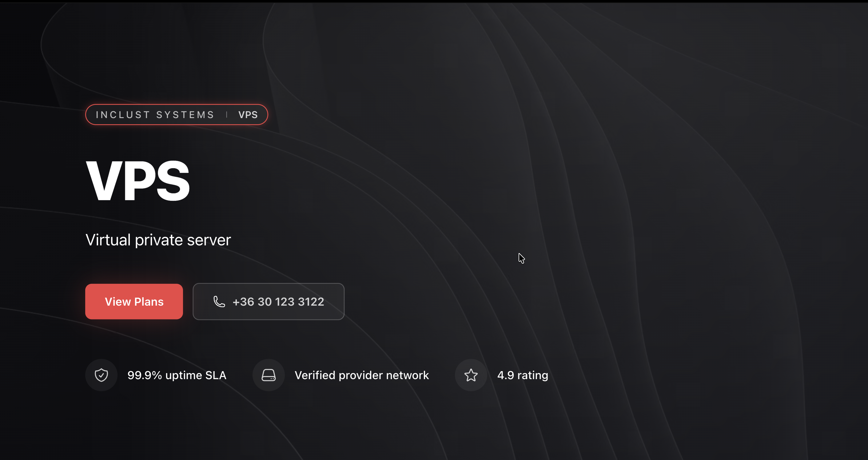
Task: Click the phone handset icon
Action: pos(219,301)
